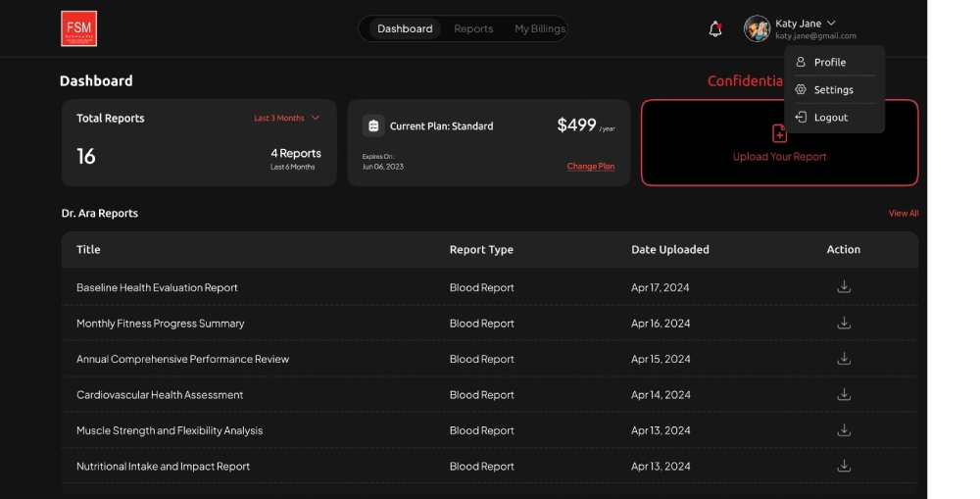Click the Total Reports card title
This screenshot has height=499, width=980.
(110, 119)
